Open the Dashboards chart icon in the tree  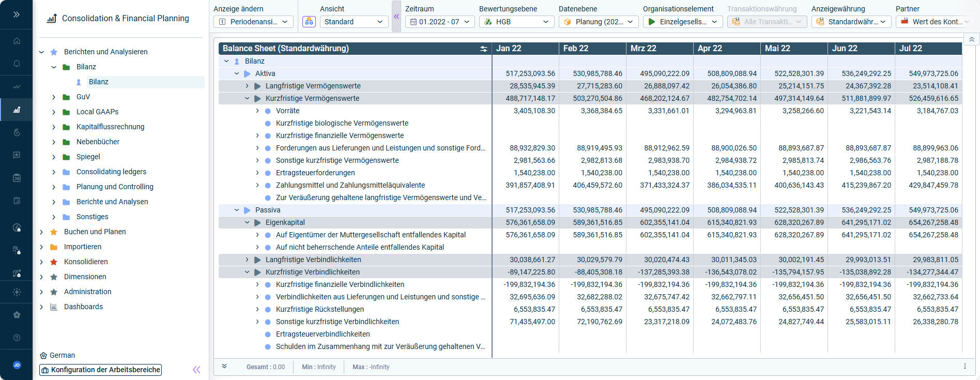tap(54, 307)
